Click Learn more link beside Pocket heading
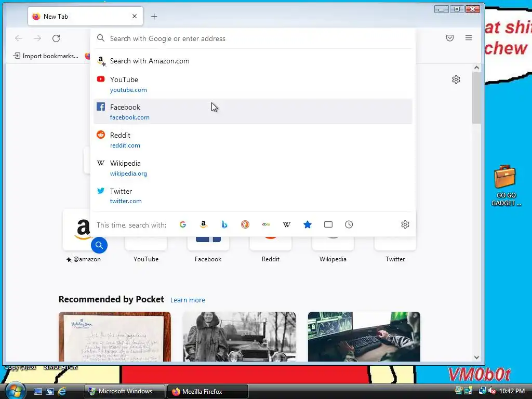The width and height of the screenshot is (532, 399). (x=188, y=300)
